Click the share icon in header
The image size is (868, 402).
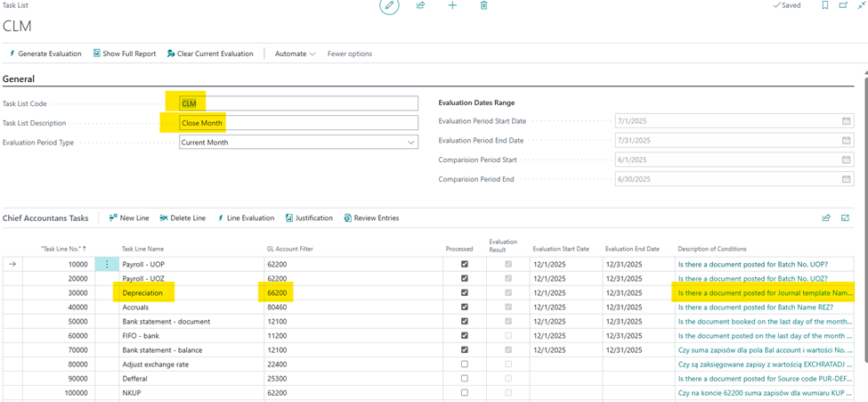pos(421,6)
